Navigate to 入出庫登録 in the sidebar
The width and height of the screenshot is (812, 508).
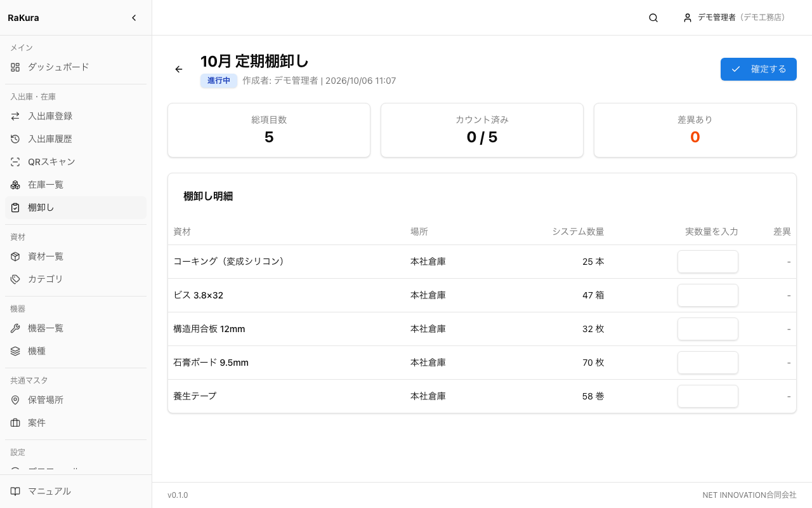coord(75,116)
